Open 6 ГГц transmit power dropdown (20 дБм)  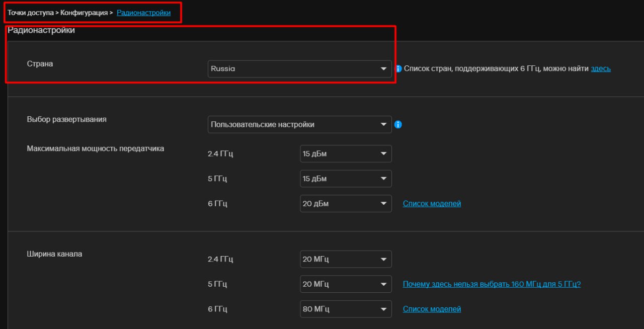[x=346, y=204]
